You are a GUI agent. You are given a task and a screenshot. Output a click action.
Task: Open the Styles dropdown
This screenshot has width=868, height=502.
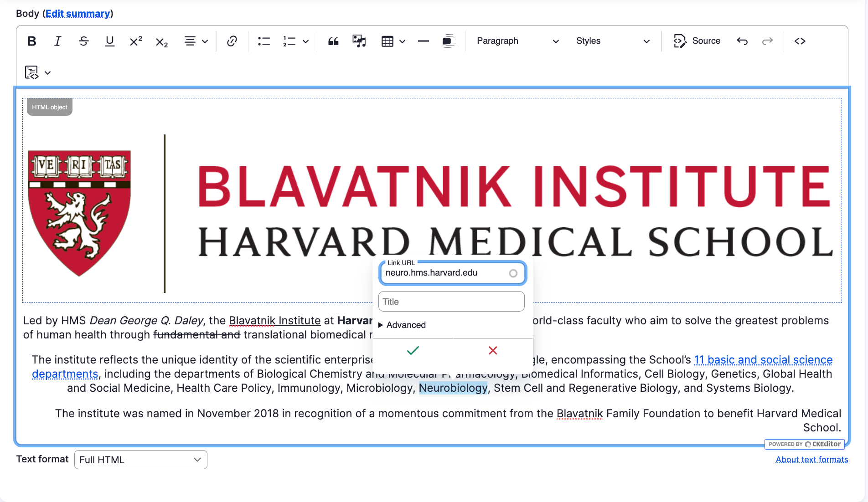coord(613,41)
